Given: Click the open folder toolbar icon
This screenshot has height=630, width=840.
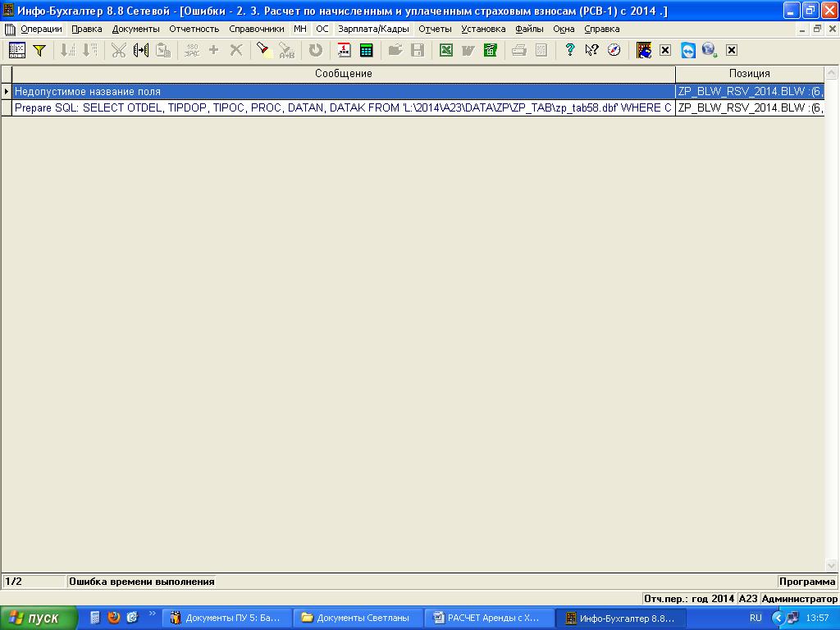Looking at the screenshot, I should pyautogui.click(x=395, y=50).
